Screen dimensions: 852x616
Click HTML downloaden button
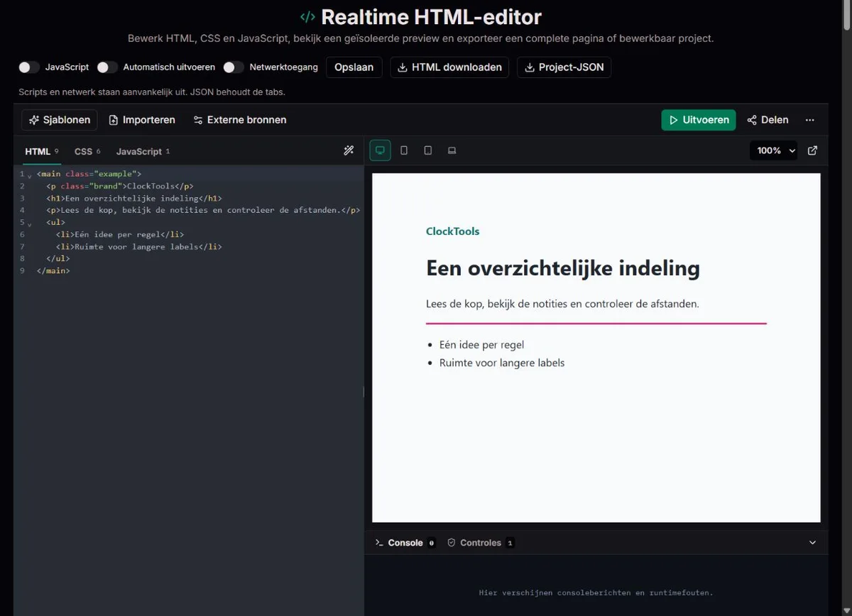pos(449,67)
